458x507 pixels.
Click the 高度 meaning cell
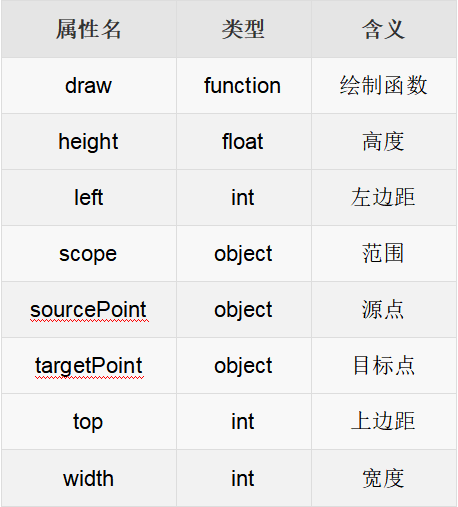point(384,142)
